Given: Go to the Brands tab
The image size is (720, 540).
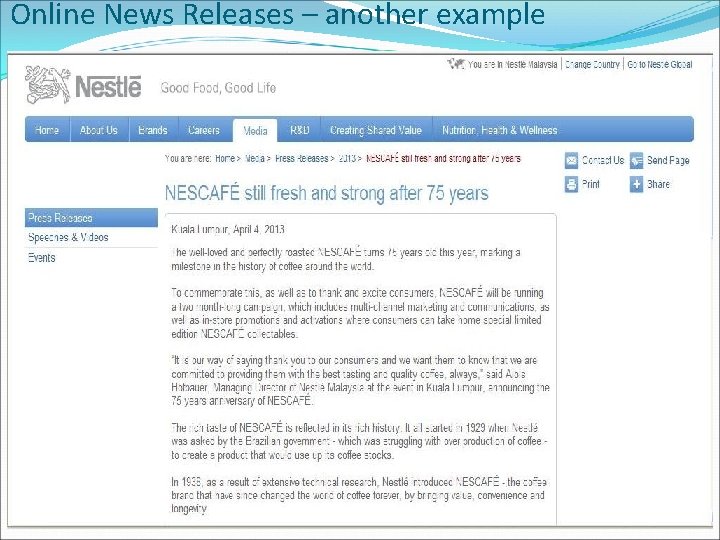Looking at the screenshot, I should (153, 130).
